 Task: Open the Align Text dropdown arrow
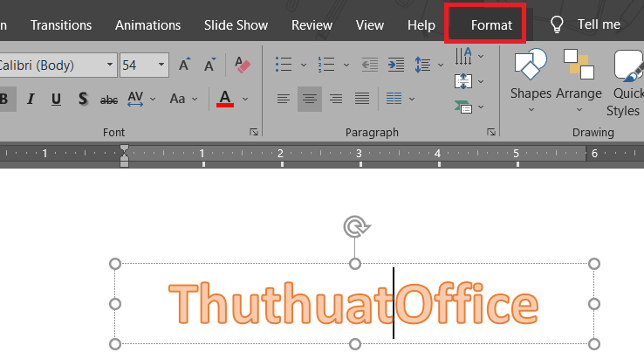[481, 81]
